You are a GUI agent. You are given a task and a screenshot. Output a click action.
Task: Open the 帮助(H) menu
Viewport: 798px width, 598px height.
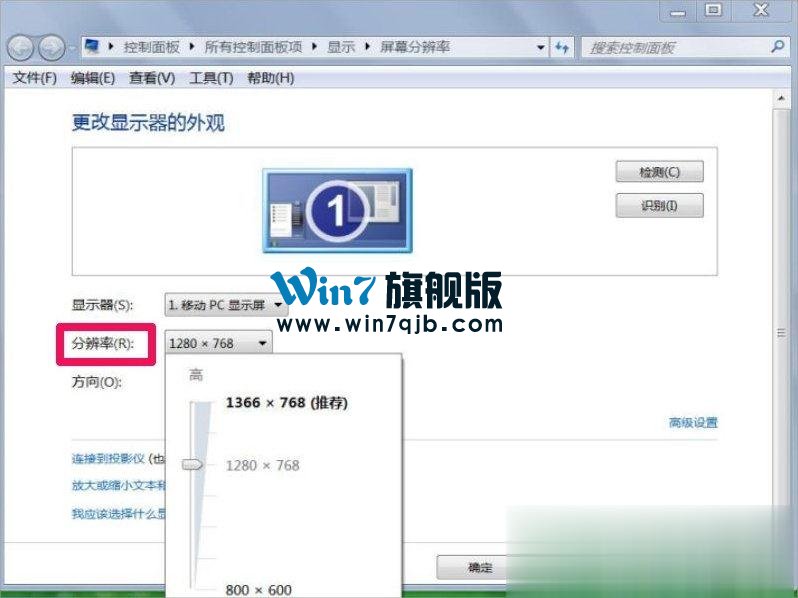click(270, 78)
